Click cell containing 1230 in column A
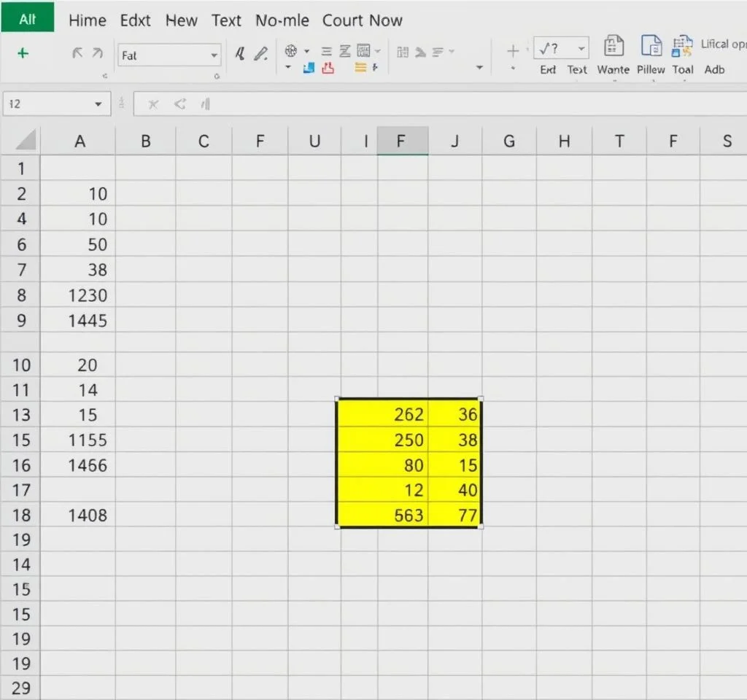 click(x=79, y=295)
